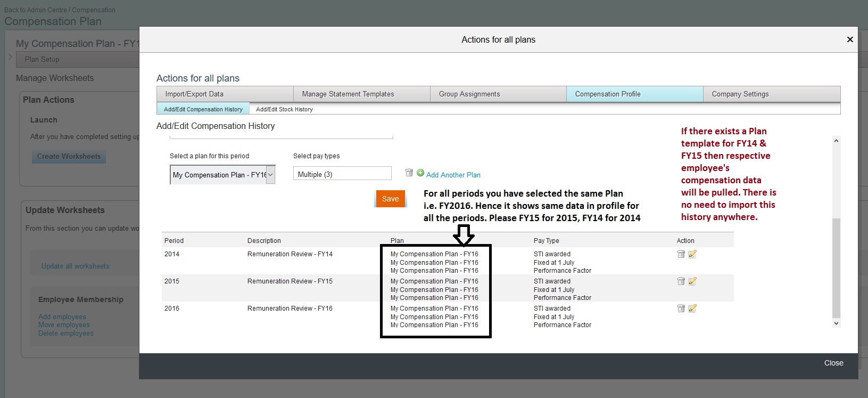Click the orange Save button
The image size is (868, 398).
[391, 199]
